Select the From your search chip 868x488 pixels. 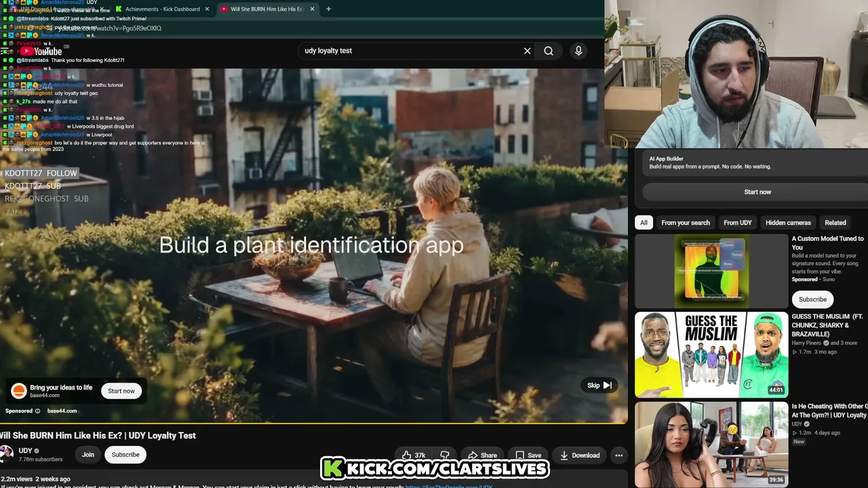point(686,222)
